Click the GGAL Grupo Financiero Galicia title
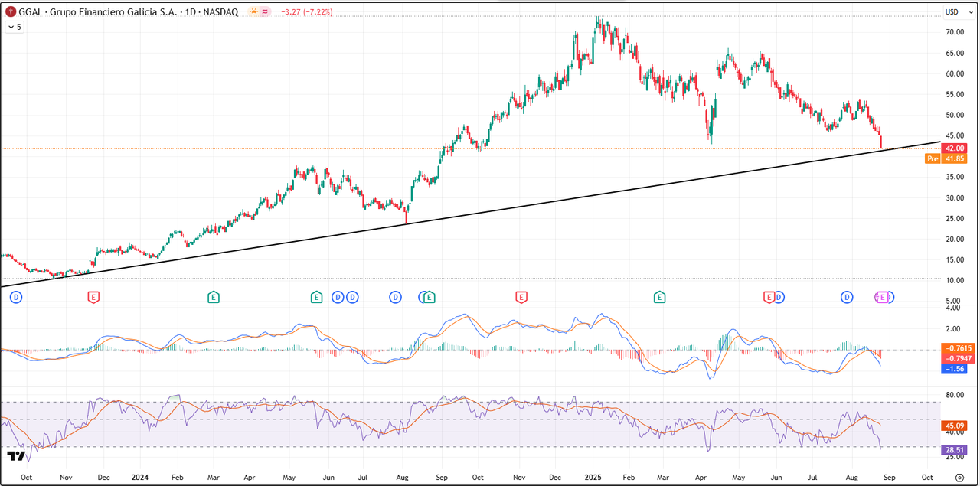Screen dimensions: 980x486 click(x=129, y=12)
